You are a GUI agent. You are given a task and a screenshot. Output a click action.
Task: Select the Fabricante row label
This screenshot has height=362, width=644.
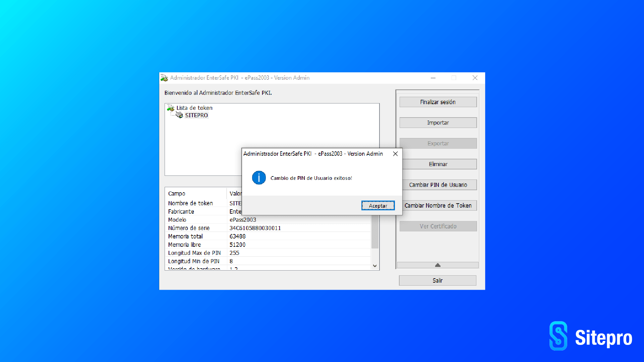coord(181,212)
